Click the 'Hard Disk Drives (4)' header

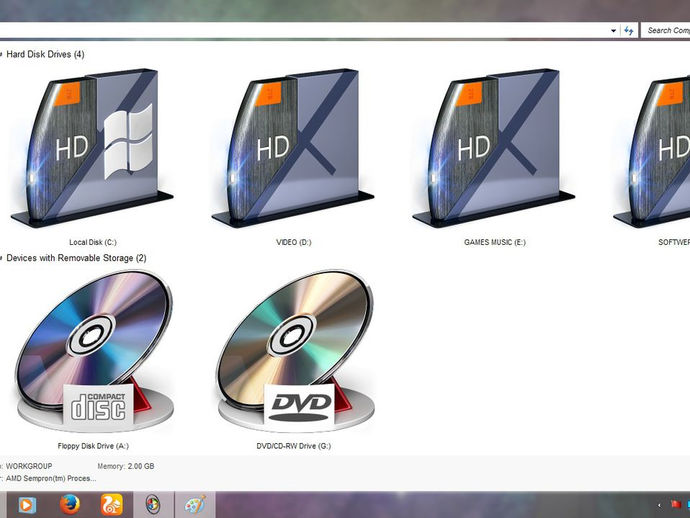(45, 55)
